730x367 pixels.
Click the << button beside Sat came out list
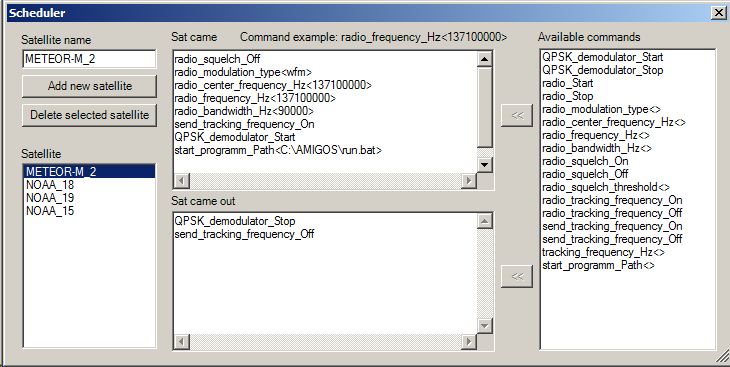click(x=517, y=276)
